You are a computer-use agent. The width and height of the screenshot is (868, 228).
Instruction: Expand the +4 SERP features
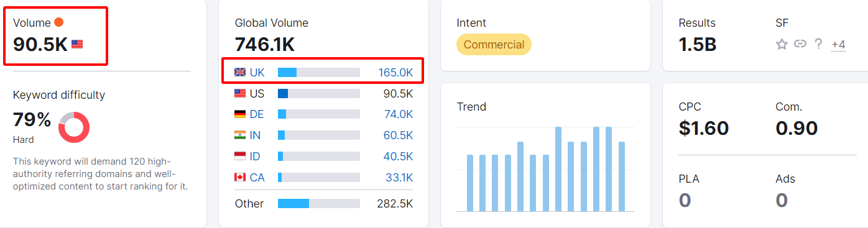point(838,45)
